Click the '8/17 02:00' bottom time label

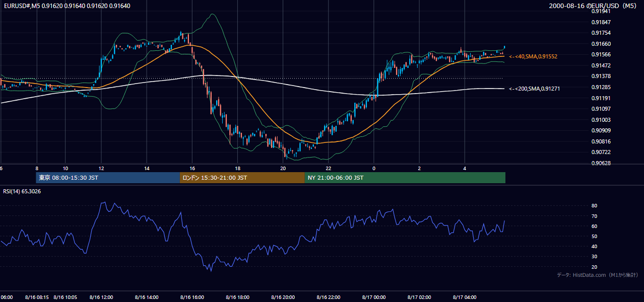point(419,297)
